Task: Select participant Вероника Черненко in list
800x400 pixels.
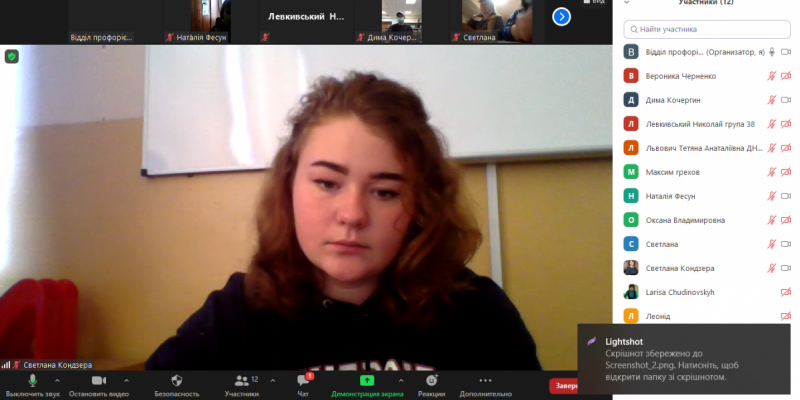Action: click(x=680, y=75)
